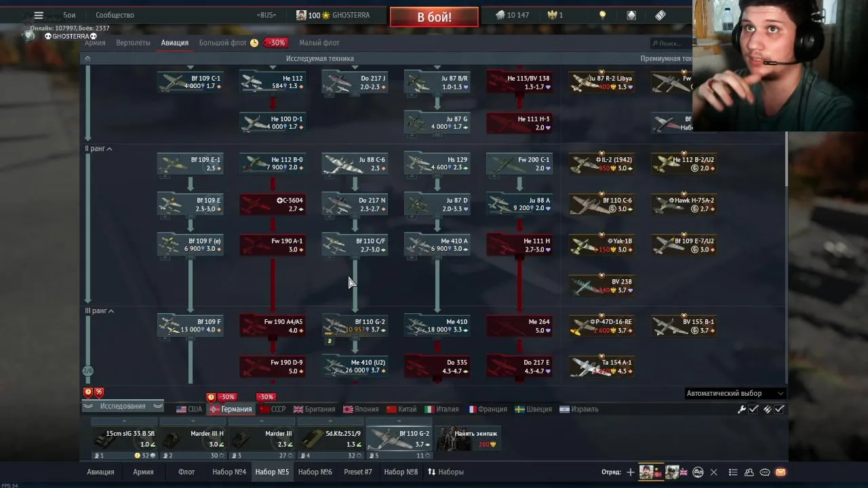Click the red percent discount icon at bottom left

(99, 392)
